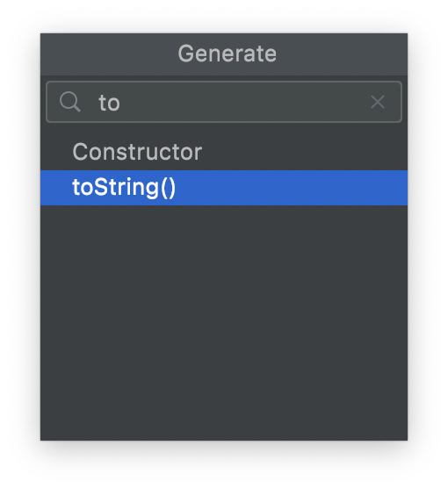Reset the filter using the clear button
This screenshot has width=448, height=488.
378,102
